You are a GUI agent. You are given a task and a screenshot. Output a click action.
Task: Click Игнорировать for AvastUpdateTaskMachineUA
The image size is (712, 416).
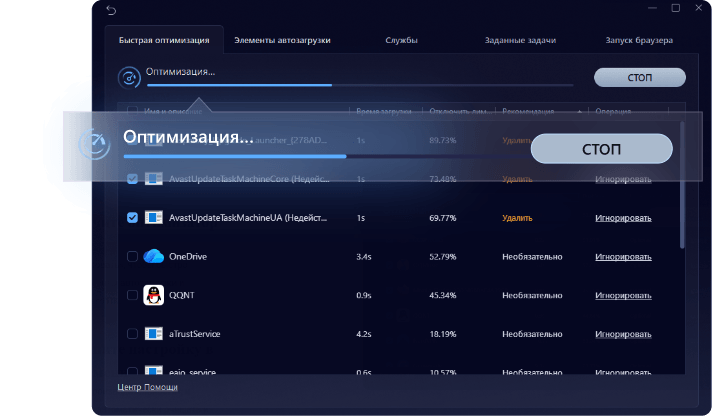pyautogui.click(x=623, y=218)
